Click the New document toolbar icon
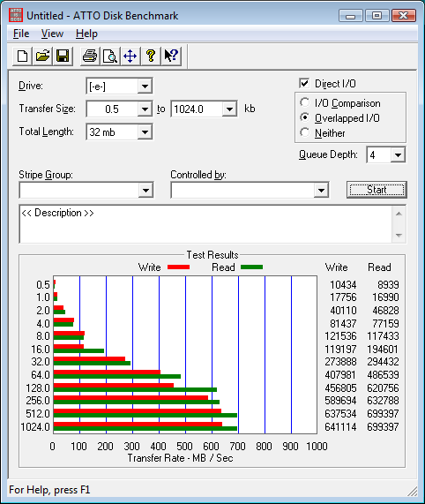The height and width of the screenshot is (504, 425). pos(22,56)
